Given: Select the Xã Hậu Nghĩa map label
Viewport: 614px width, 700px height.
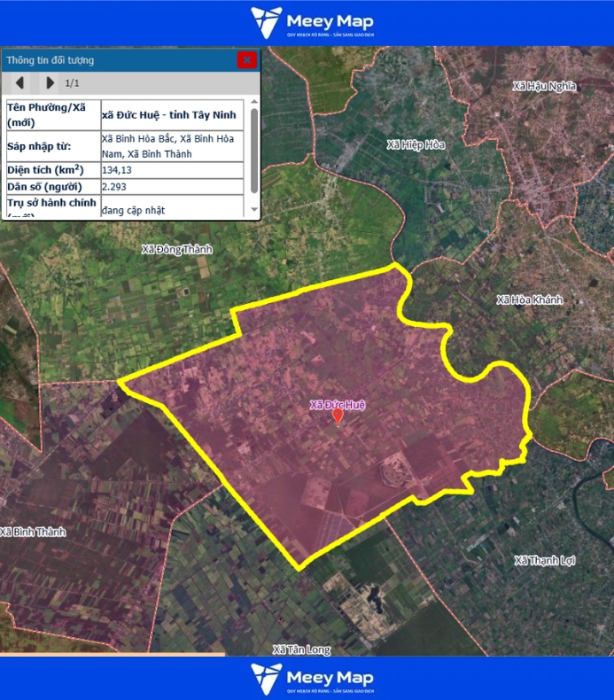Looking at the screenshot, I should [x=544, y=86].
